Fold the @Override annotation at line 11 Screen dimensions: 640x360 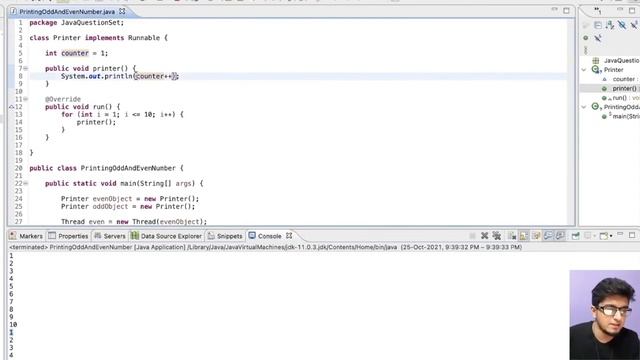coord(26,99)
